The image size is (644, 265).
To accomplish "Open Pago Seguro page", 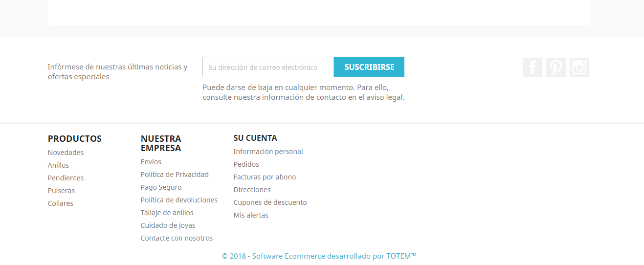I will pyautogui.click(x=161, y=187).
